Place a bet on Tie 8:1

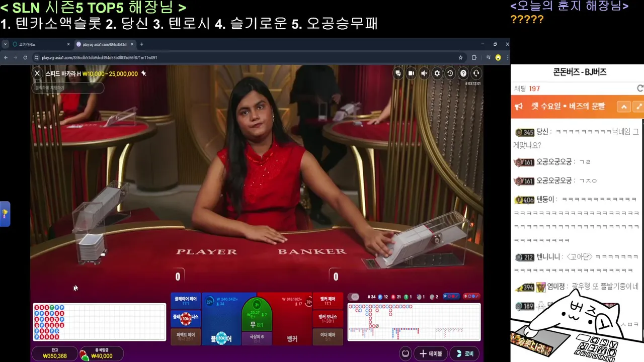pyautogui.click(x=257, y=314)
